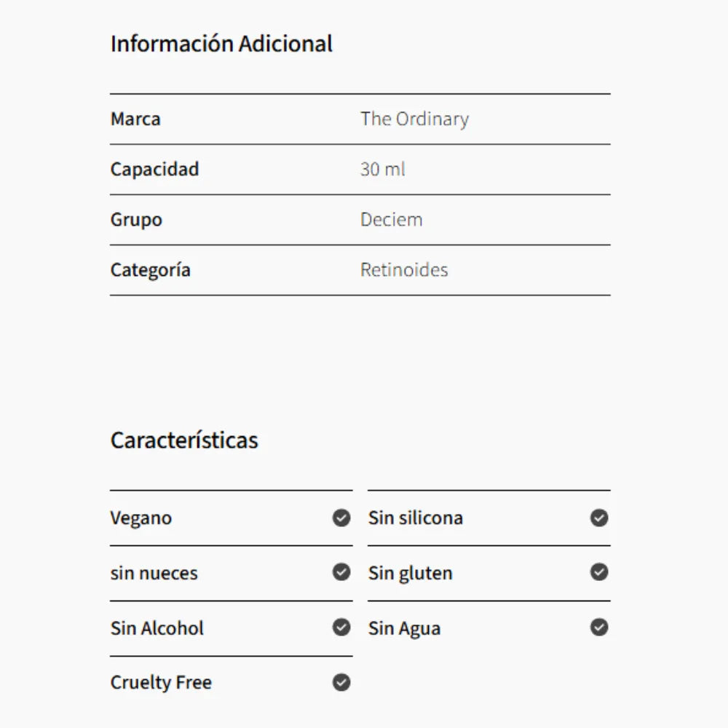The image size is (728, 728).
Task: Click the checkmark icon beside sin nueces
Action: coord(341,572)
